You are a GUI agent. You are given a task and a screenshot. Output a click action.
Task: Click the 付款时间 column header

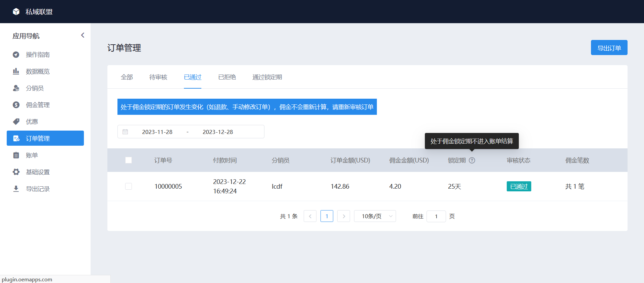(x=225, y=160)
